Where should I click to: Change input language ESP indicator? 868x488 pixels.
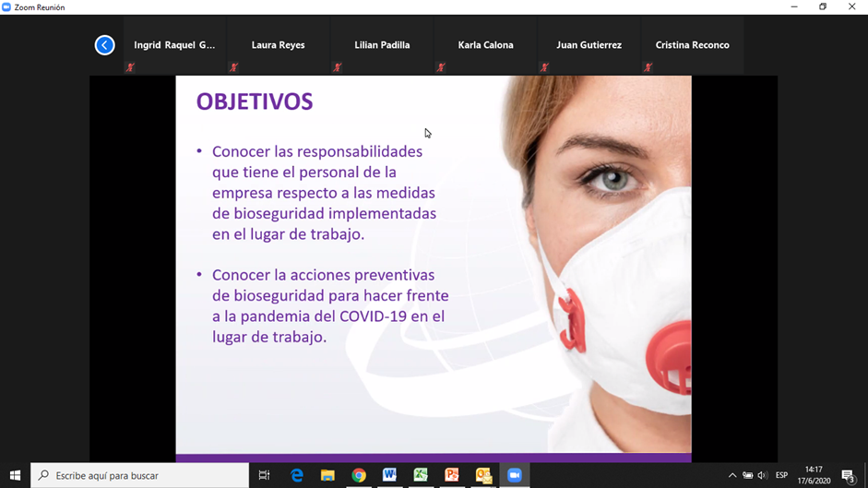click(x=781, y=475)
